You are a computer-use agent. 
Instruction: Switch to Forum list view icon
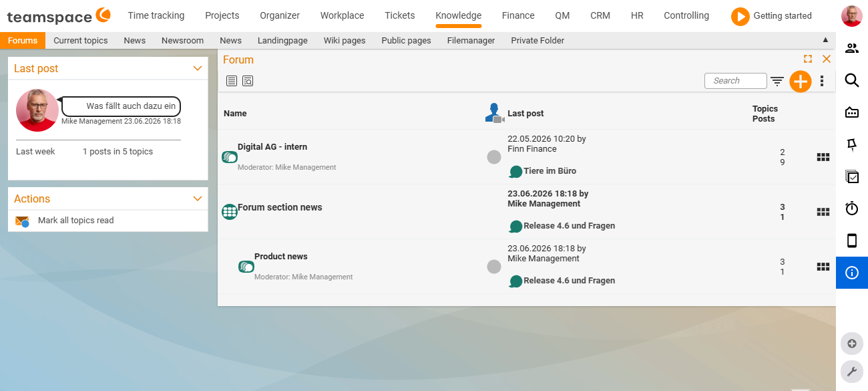click(232, 81)
